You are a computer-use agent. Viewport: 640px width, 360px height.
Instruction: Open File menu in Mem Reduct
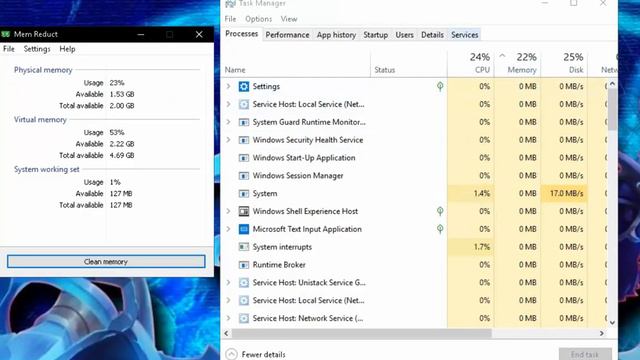(9, 49)
